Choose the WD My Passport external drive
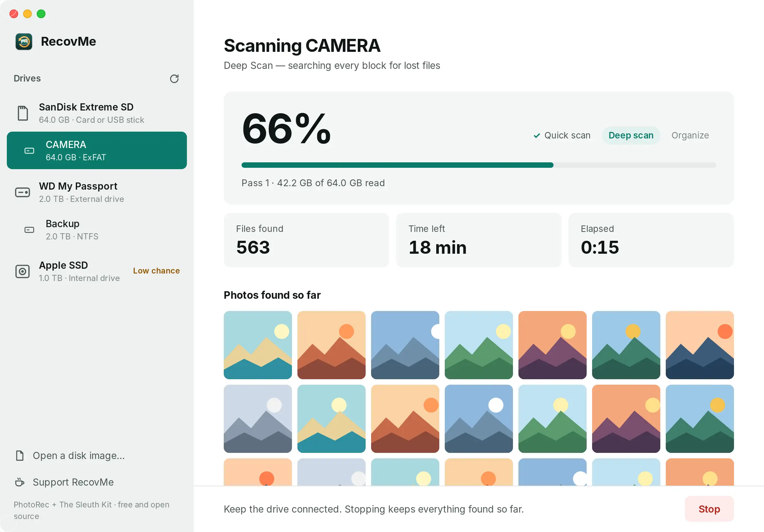Image resolution: width=764 pixels, height=532 pixels. pyautogui.click(x=97, y=192)
